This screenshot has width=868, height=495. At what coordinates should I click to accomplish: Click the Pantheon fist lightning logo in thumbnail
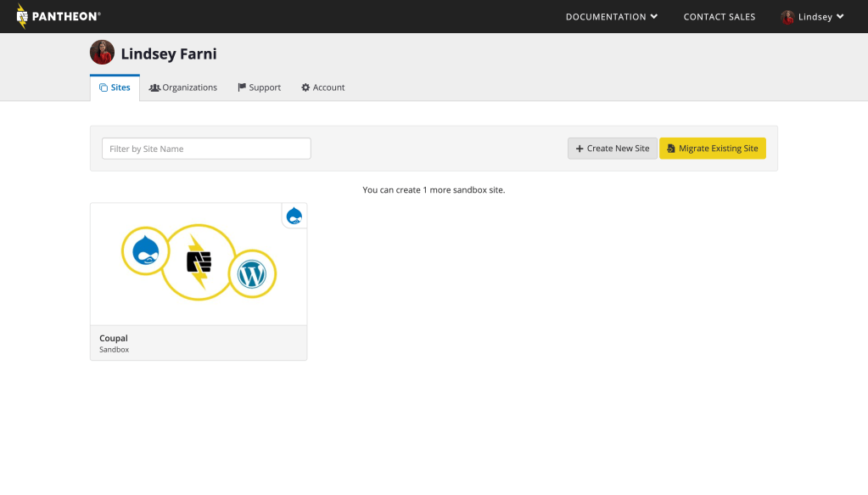[x=198, y=262]
